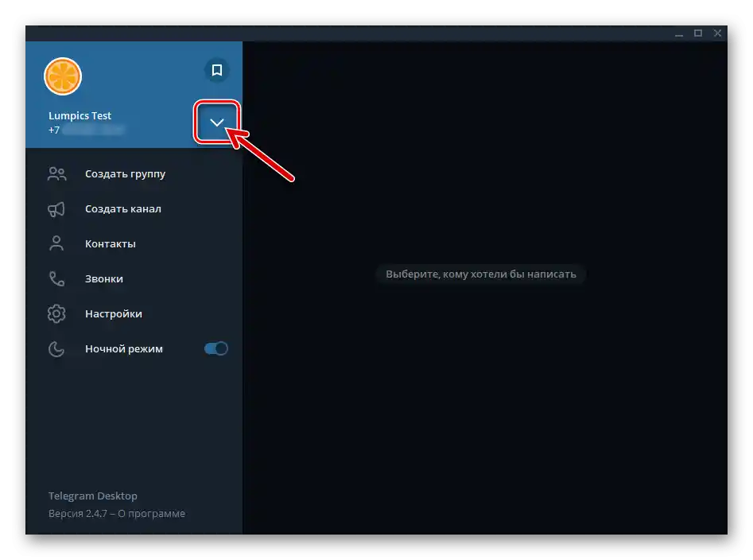Viewport: 753px width, 560px height.
Task: Click the settings gear icon
Action: click(x=56, y=313)
